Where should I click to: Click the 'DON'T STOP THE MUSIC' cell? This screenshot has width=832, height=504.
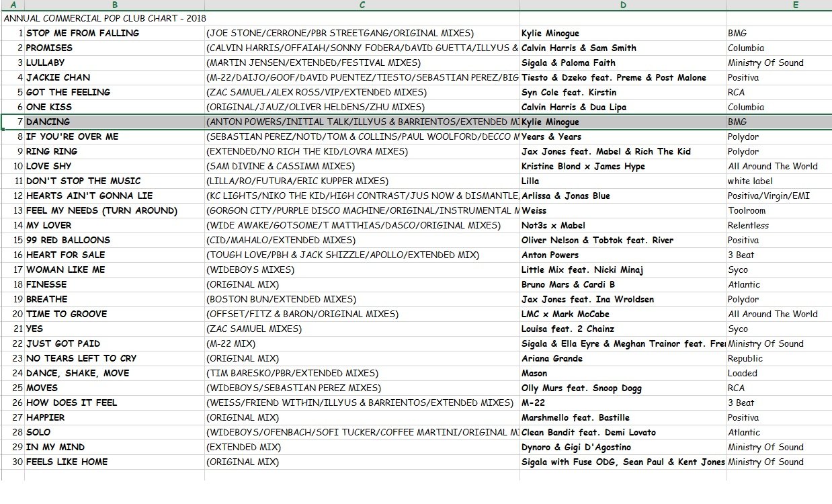tap(114, 181)
